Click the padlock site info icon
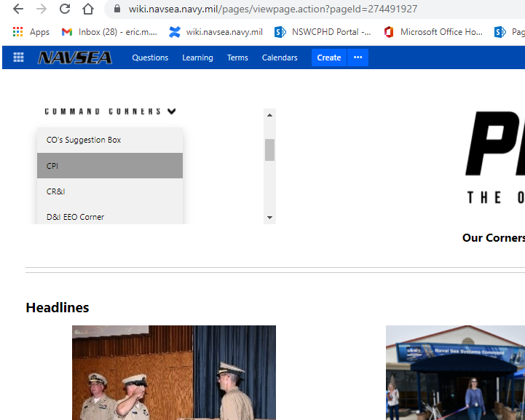The height and width of the screenshot is (420, 525). click(x=117, y=9)
